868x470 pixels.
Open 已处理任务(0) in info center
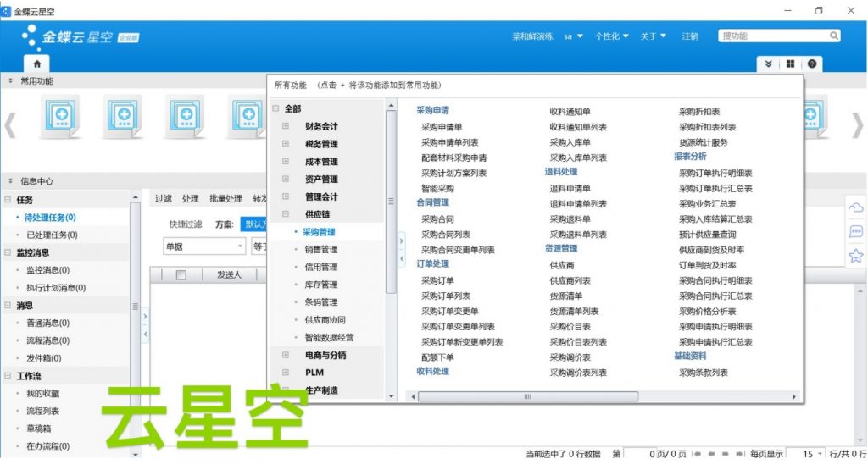click(52, 235)
